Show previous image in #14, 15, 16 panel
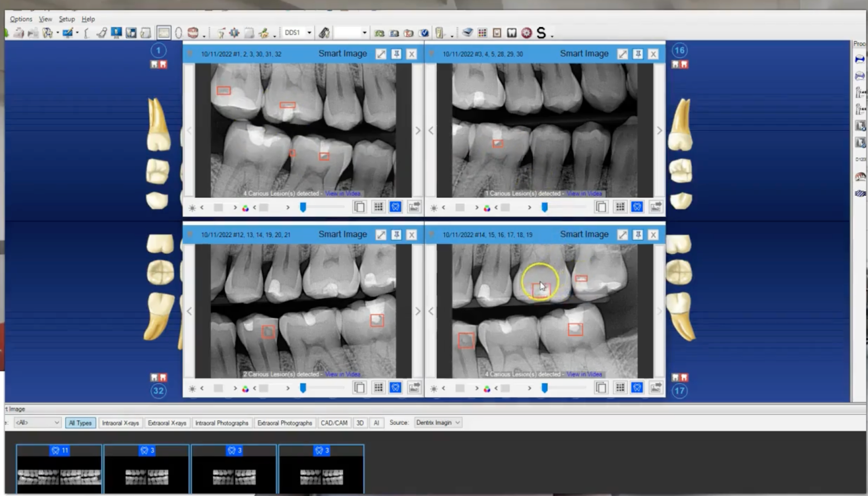Screen dimensions: 868x496 tap(431, 311)
